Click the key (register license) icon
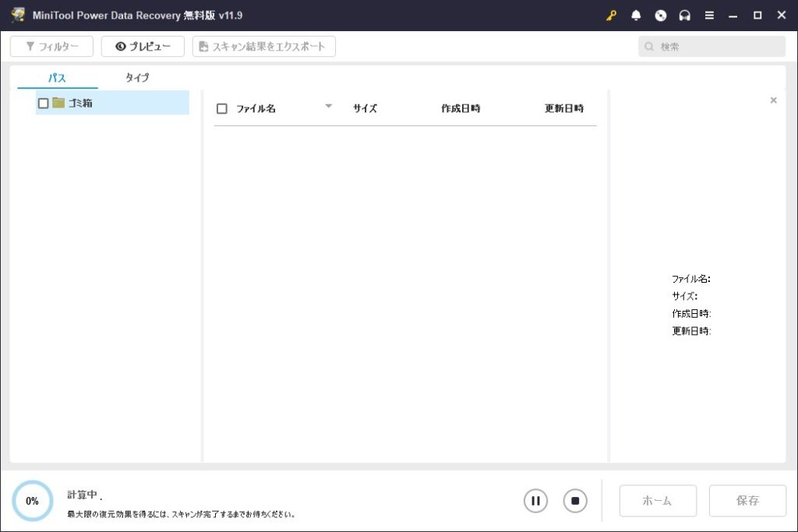798x532 pixels. [611, 16]
